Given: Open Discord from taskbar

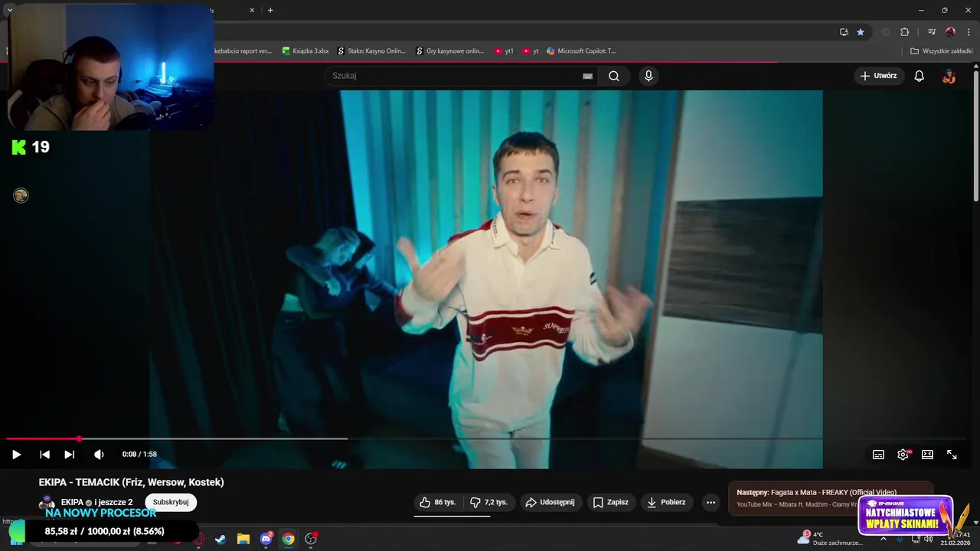Looking at the screenshot, I should tap(266, 539).
